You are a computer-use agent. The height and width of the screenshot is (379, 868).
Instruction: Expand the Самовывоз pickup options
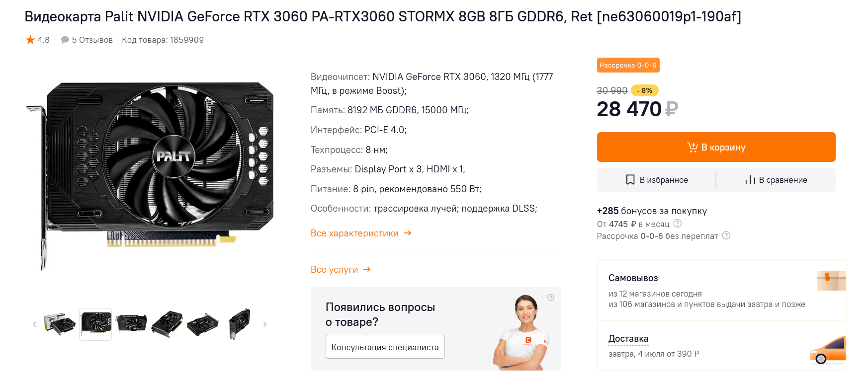pos(633,278)
